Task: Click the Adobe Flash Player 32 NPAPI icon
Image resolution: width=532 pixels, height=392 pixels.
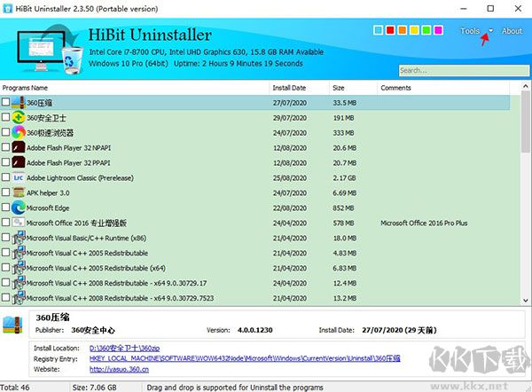Action: point(19,147)
